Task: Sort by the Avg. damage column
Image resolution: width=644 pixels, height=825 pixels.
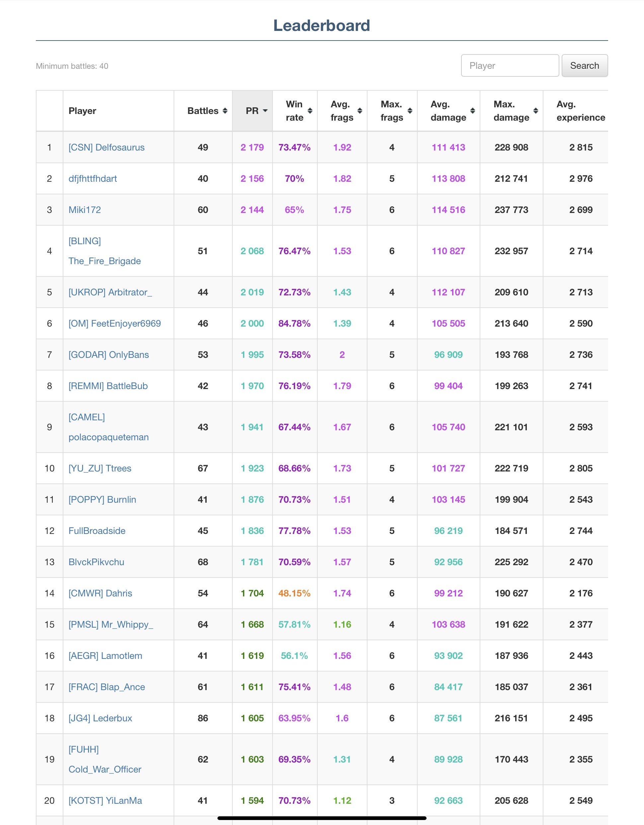Action: point(472,111)
